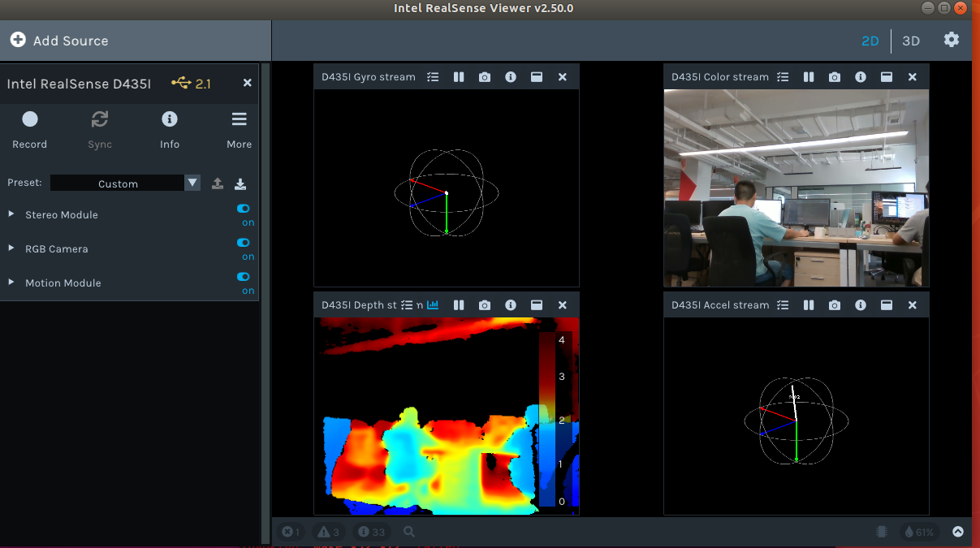Pause the Accel stream

tap(809, 305)
